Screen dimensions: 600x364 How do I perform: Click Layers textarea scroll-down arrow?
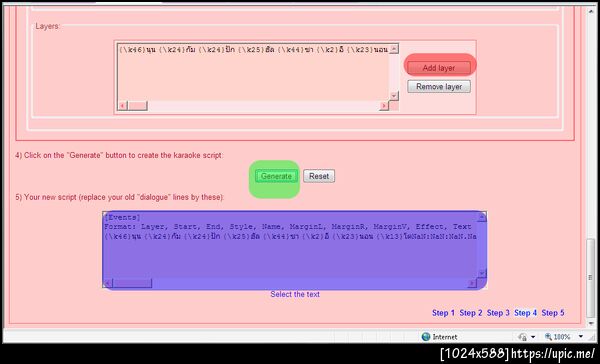[x=394, y=96]
